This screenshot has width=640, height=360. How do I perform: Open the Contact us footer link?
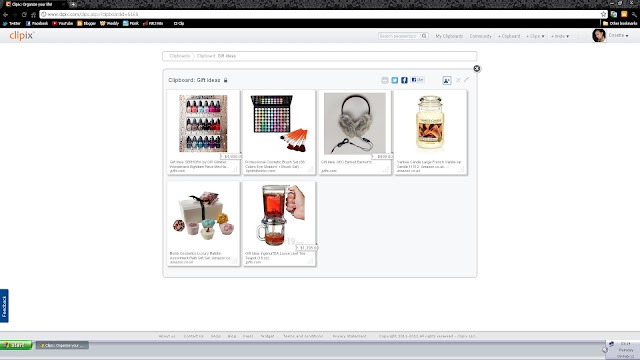pos(193,336)
